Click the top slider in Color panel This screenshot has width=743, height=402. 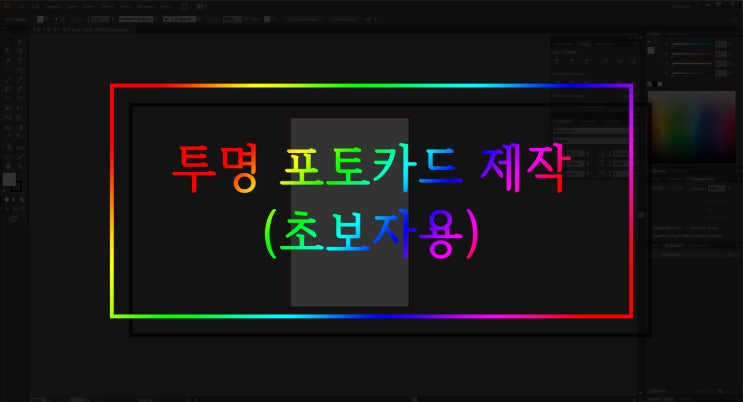(692, 44)
